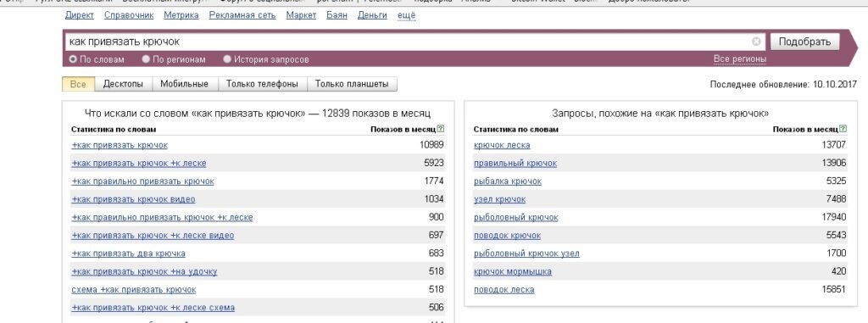Open similar query 'рыболовный крючок узел'

pyautogui.click(x=526, y=253)
